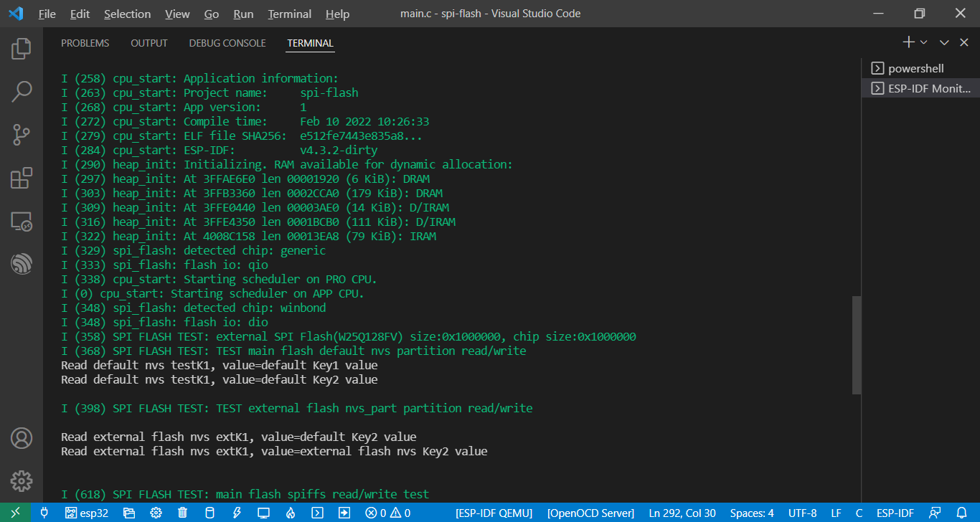Image resolution: width=980 pixels, height=522 pixels.
Task: Click the current project folder icon in status bar
Action: point(129,513)
